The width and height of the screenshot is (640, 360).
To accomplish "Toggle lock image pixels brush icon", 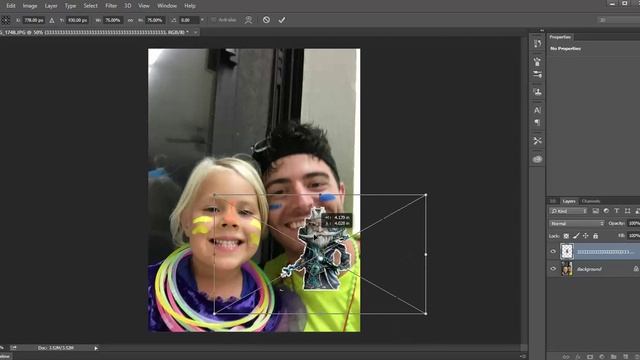I will tap(576, 236).
